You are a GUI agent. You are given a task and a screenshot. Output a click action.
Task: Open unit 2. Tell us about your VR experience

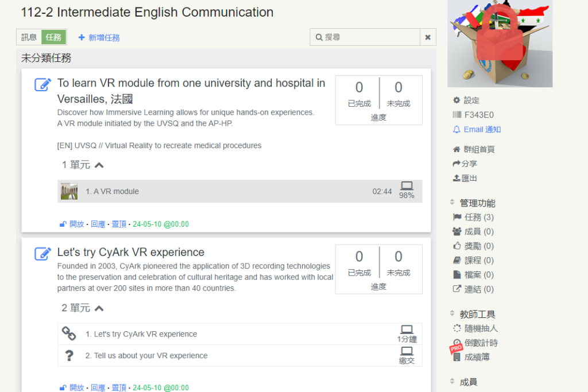click(x=240, y=355)
